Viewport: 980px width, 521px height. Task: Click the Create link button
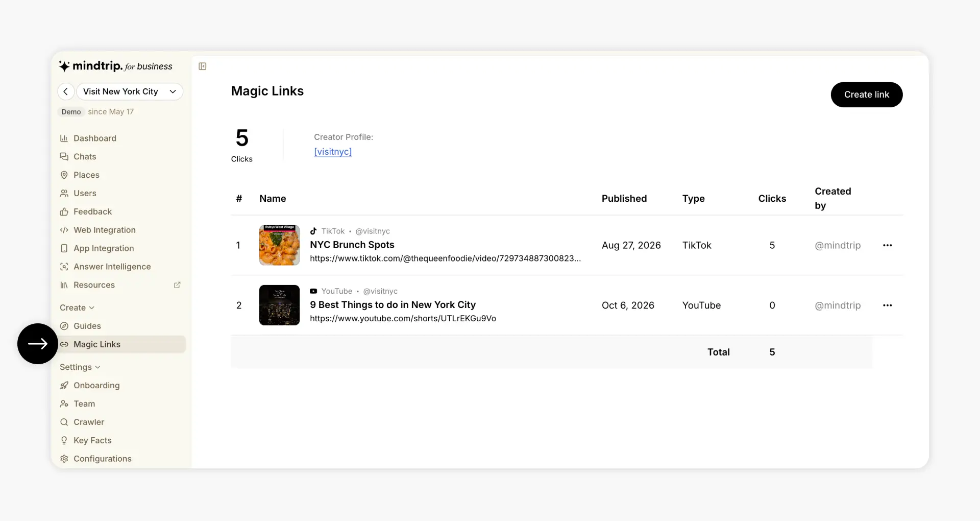[x=867, y=95]
